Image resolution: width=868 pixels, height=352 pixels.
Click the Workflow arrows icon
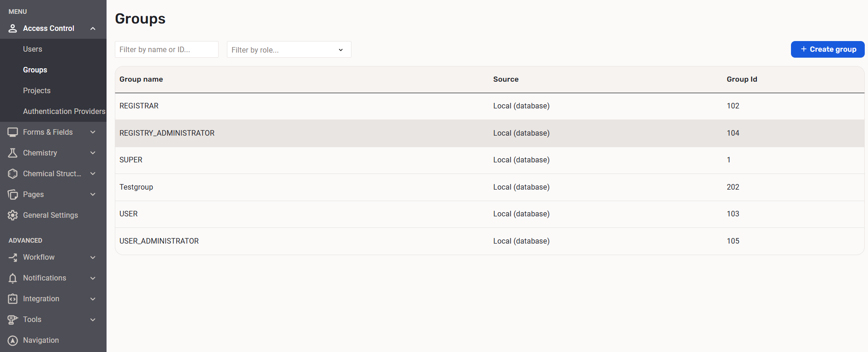point(13,257)
